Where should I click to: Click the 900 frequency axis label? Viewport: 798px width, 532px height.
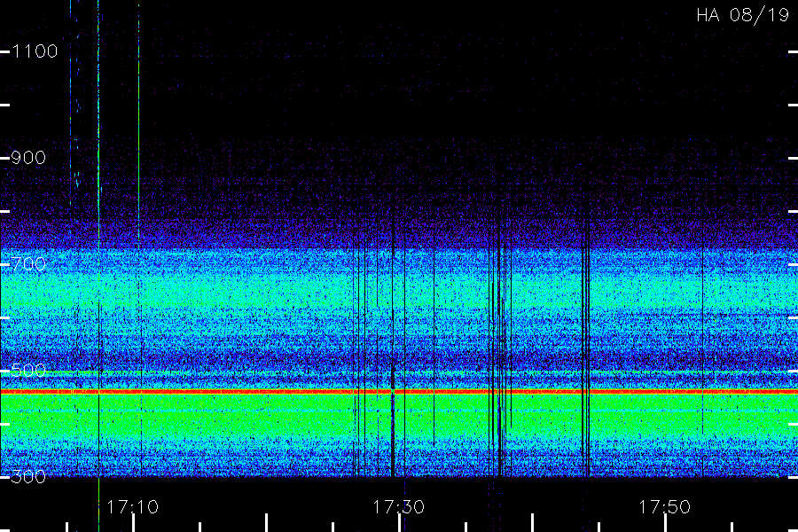point(28,158)
